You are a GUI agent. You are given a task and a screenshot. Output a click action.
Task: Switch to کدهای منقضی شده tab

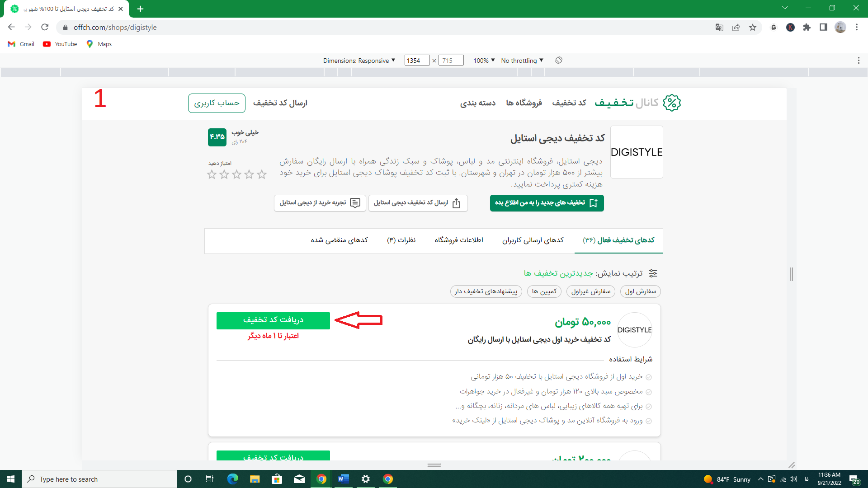click(339, 240)
